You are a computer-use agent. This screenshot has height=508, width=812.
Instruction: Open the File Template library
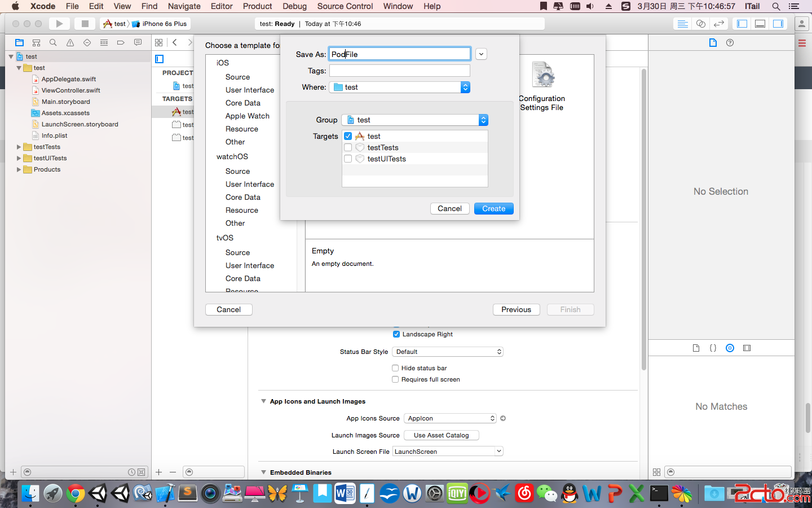tap(696, 348)
